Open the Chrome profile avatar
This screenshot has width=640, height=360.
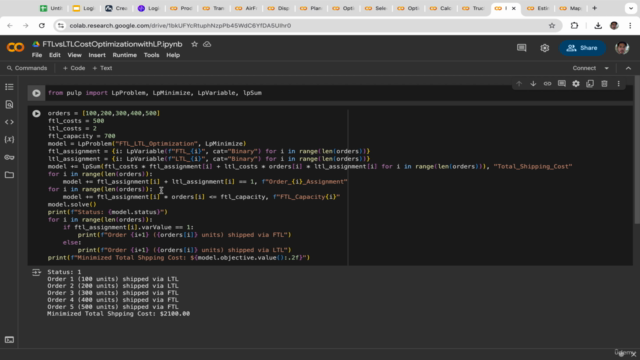point(614,25)
